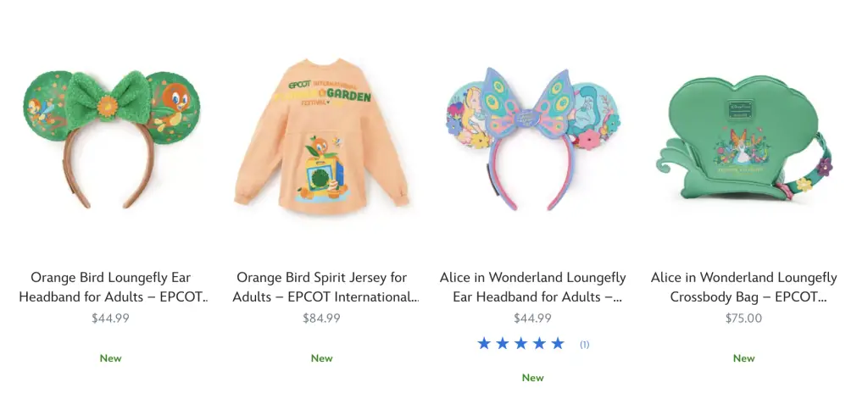Open the green Alice crossbody bag image
The width and height of the screenshot is (868, 410).
[744, 138]
